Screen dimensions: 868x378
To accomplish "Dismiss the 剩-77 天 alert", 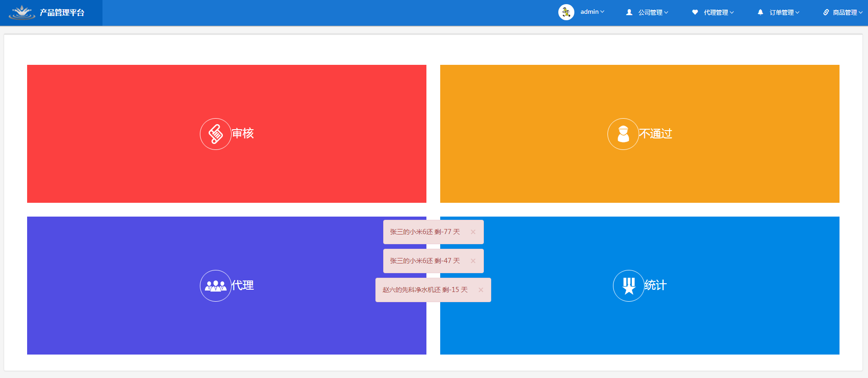I will (x=473, y=232).
